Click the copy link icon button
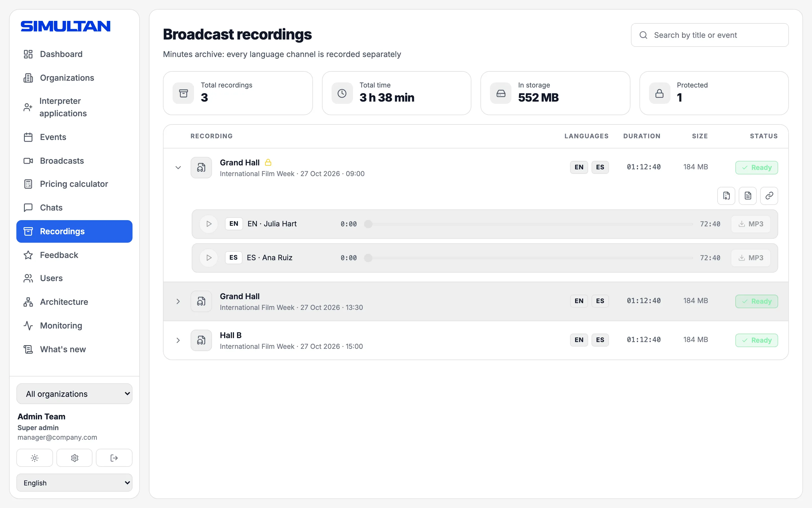This screenshot has height=508, width=812. click(769, 196)
